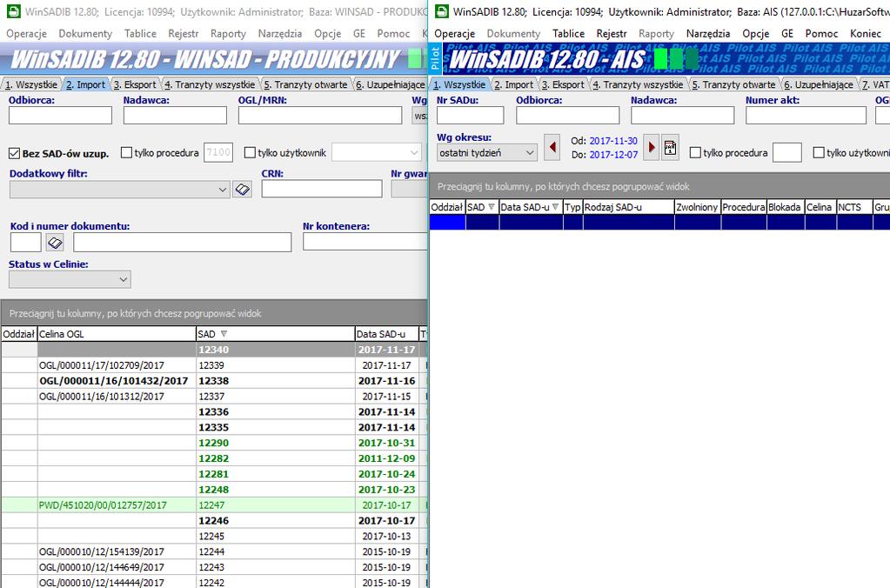Enable tylko użytkownik checkbox in left window
Image resolution: width=890 pixels, height=588 pixels.
(x=250, y=153)
